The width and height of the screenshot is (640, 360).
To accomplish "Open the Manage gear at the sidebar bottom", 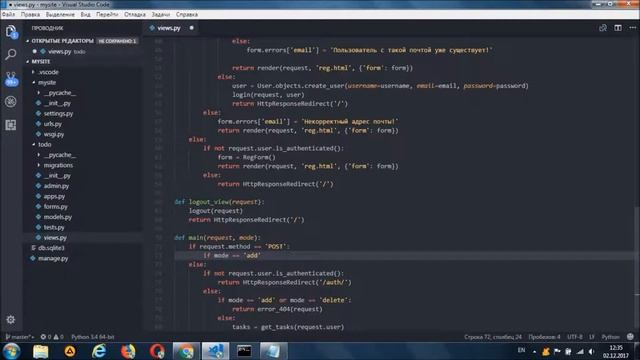I will click(x=11, y=320).
